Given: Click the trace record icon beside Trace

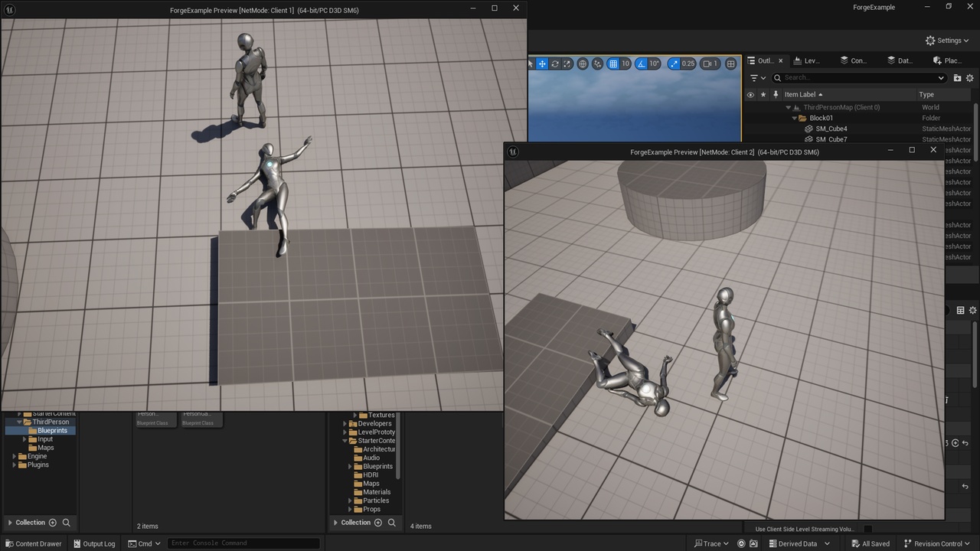Looking at the screenshot, I should tap(741, 543).
